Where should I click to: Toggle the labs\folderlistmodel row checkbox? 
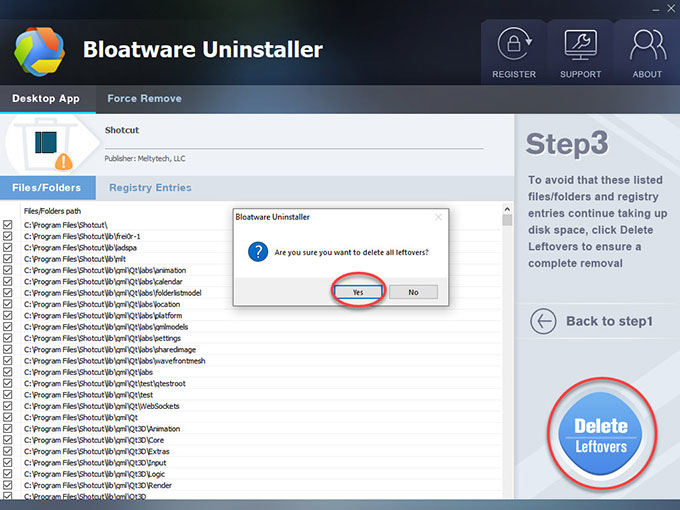(x=7, y=292)
